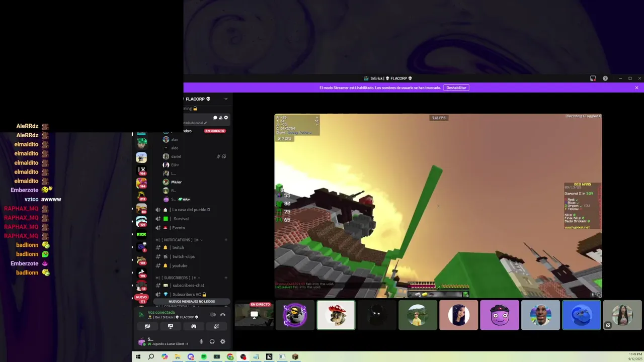Screen dimensions: 644x362
Task: Click the Deshabilitar streamer mode button
Action: [456, 87]
